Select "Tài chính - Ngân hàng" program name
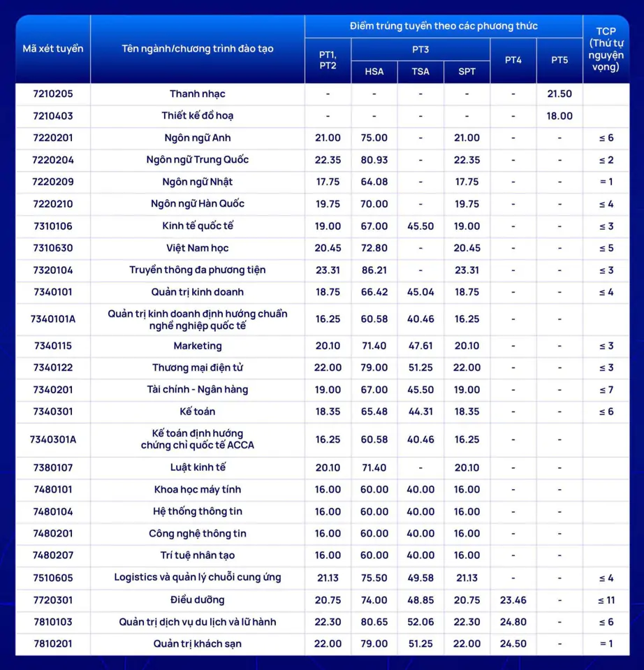This screenshot has width=644, height=670. coord(197,390)
